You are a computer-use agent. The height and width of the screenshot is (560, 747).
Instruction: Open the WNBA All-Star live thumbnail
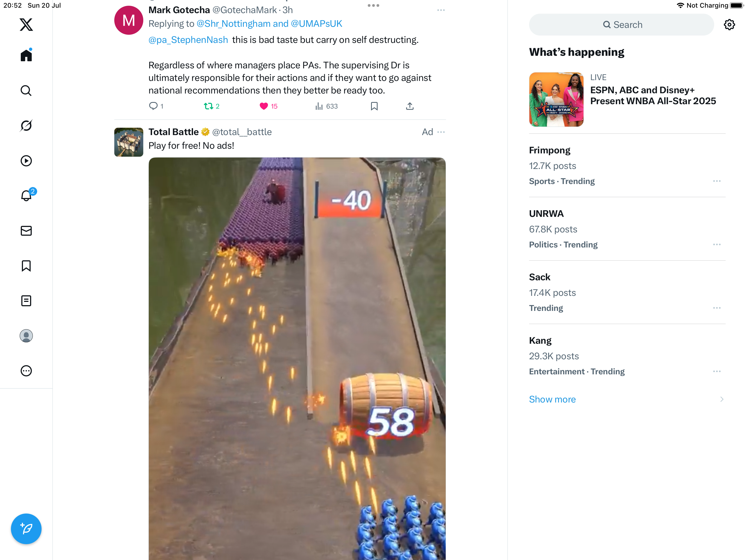tap(556, 99)
